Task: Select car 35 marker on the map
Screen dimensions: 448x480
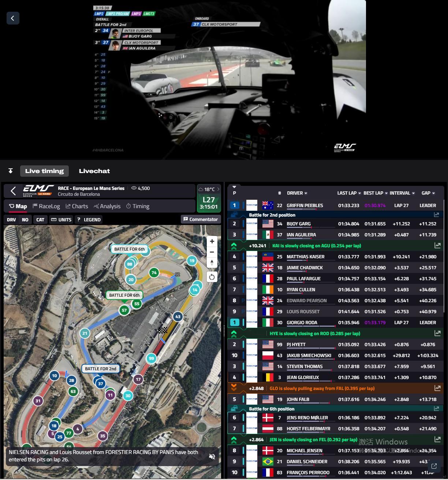Action: click(x=102, y=436)
